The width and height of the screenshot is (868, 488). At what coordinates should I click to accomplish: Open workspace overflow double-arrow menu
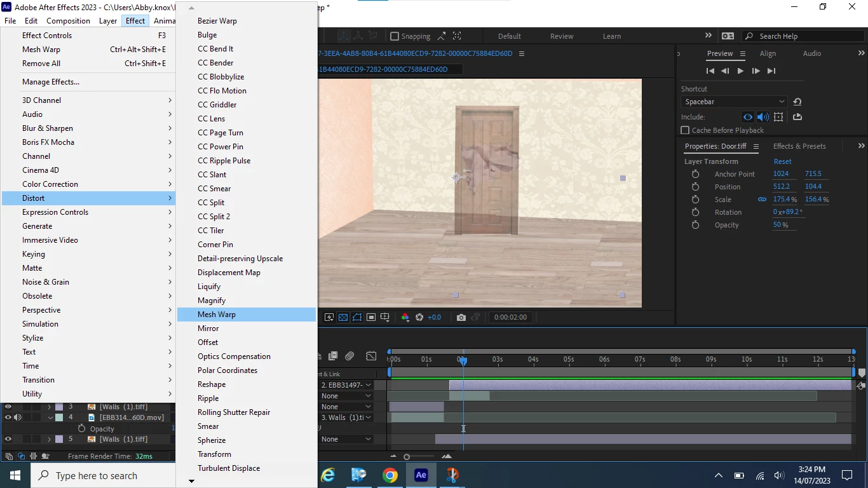[709, 36]
